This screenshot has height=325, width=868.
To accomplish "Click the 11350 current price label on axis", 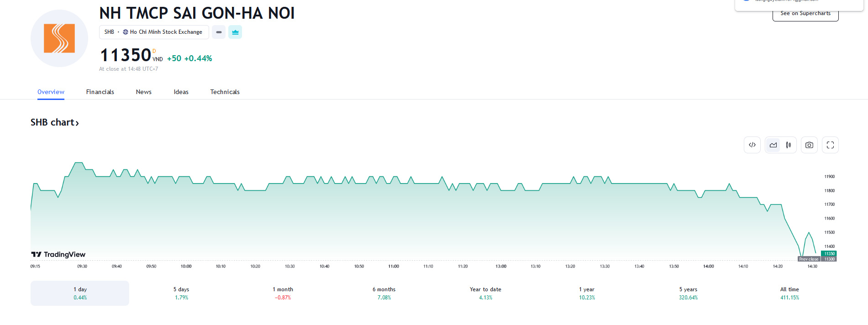I will tap(829, 253).
